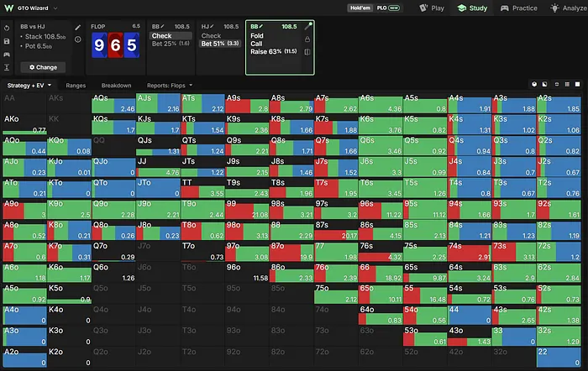Select the A5s hand cell
Screen dimensions: 588x371
pos(425,103)
